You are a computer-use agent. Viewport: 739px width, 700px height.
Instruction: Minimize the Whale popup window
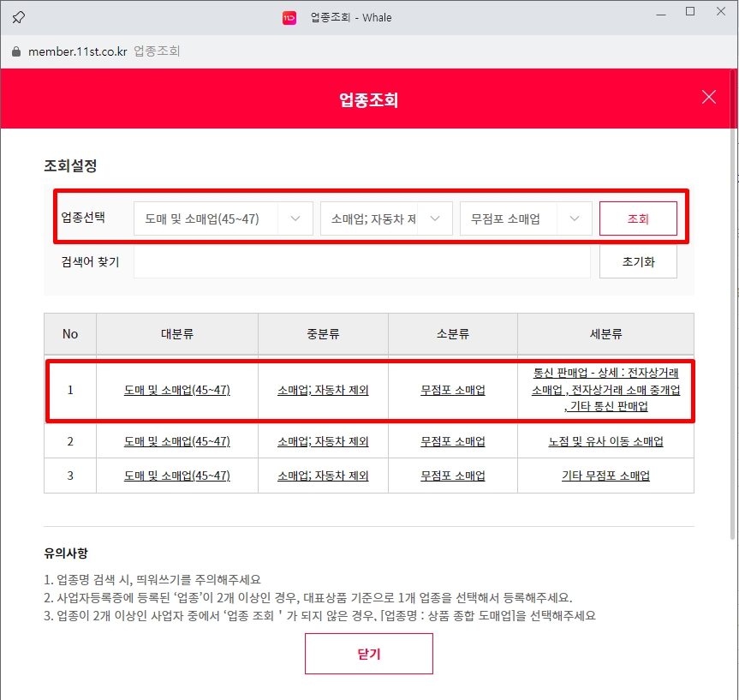661,15
